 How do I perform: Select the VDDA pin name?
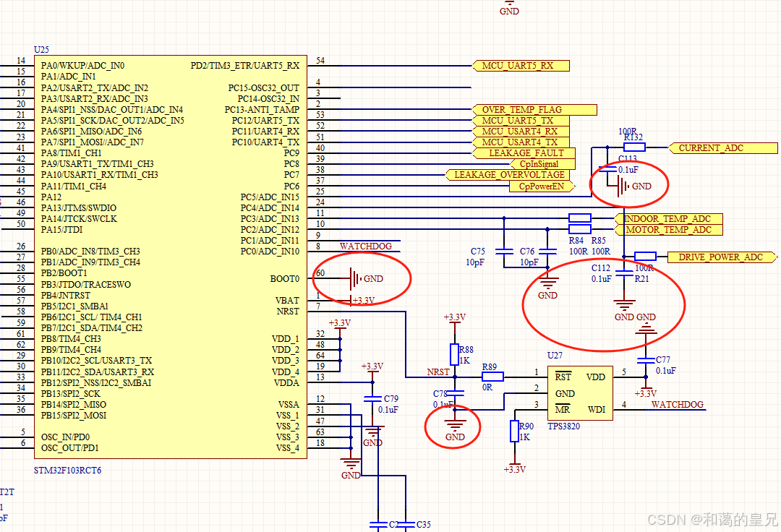pos(286,382)
